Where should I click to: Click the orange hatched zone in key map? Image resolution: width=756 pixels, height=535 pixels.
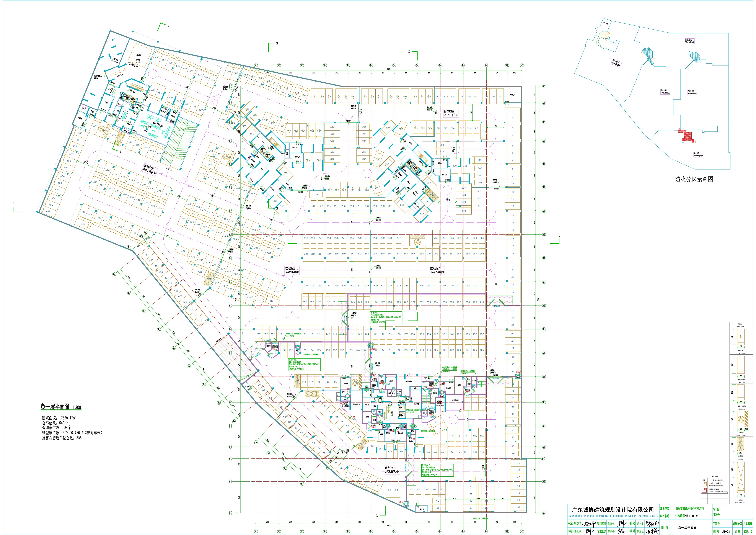point(604,34)
